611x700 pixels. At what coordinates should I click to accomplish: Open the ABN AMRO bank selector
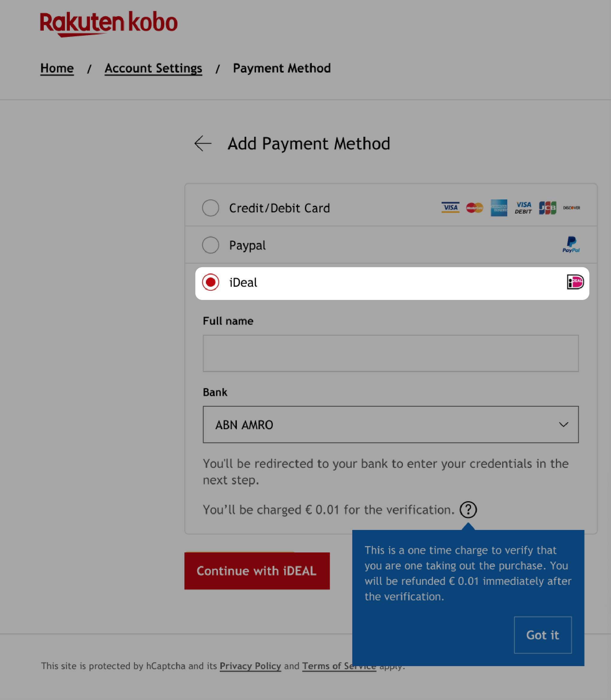click(390, 424)
